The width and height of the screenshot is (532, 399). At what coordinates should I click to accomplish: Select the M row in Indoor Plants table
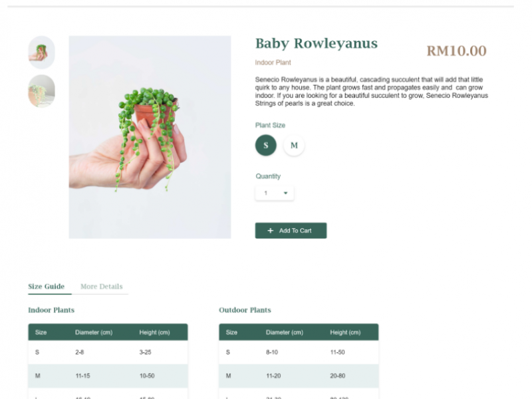tap(108, 376)
